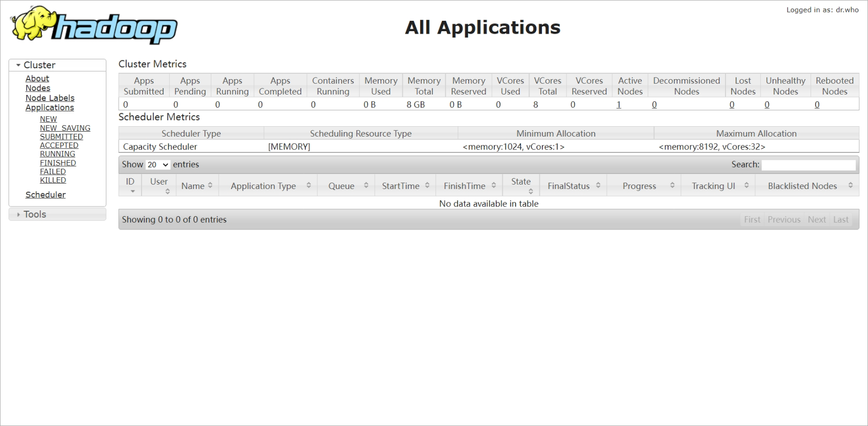This screenshot has width=868, height=426.
Task: Sort table by FinishTime column
Action: click(469, 186)
